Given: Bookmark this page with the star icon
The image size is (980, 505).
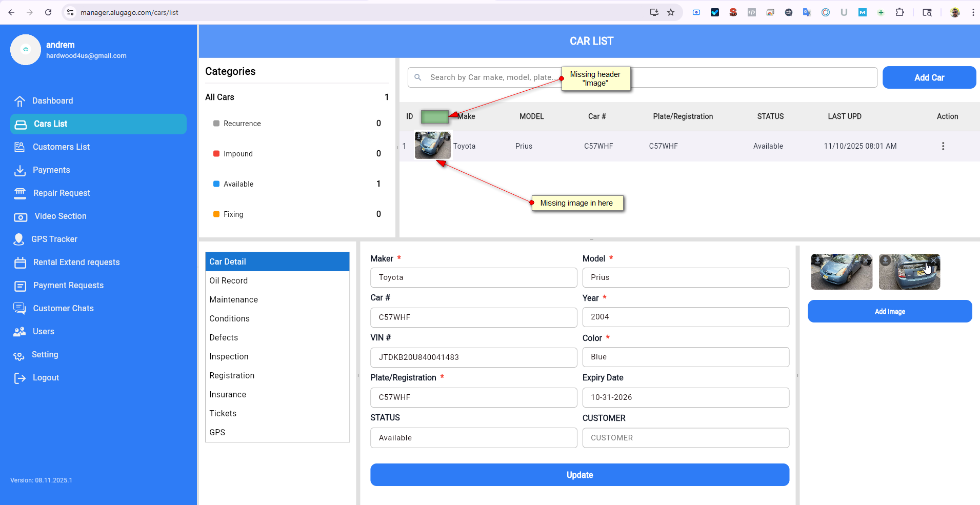Looking at the screenshot, I should [x=671, y=12].
